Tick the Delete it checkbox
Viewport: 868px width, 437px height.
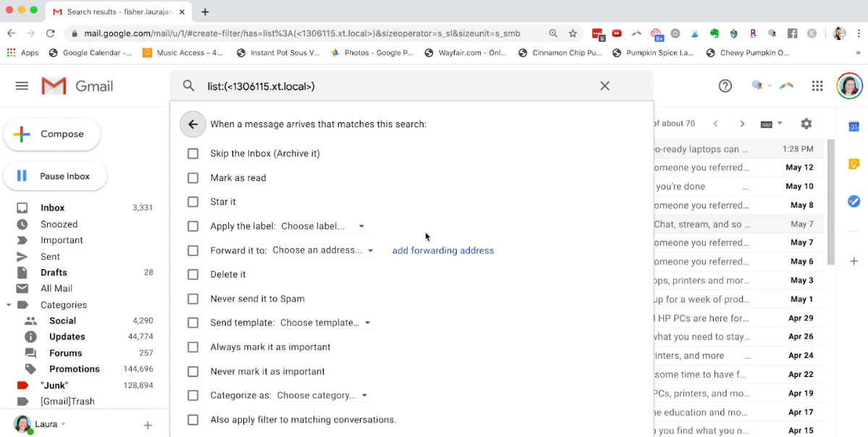click(193, 275)
